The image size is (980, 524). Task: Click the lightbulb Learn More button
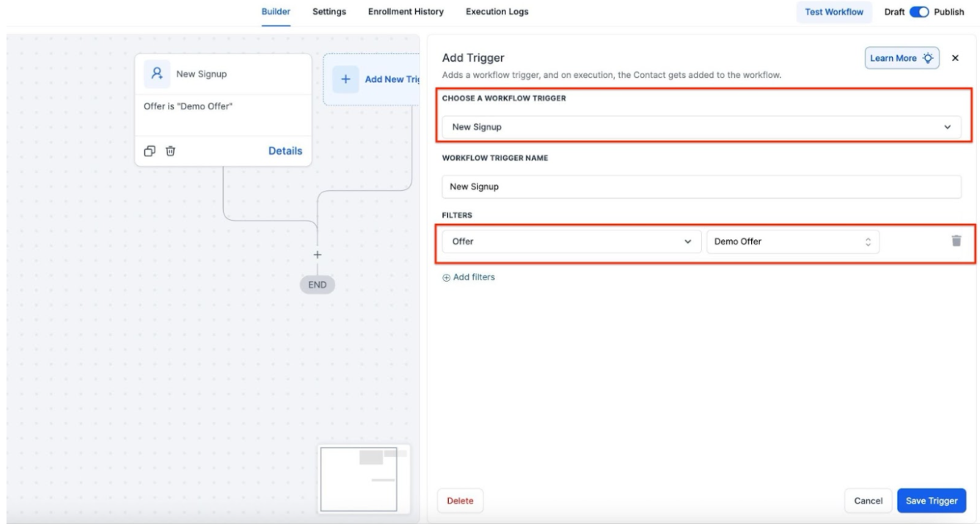[902, 58]
